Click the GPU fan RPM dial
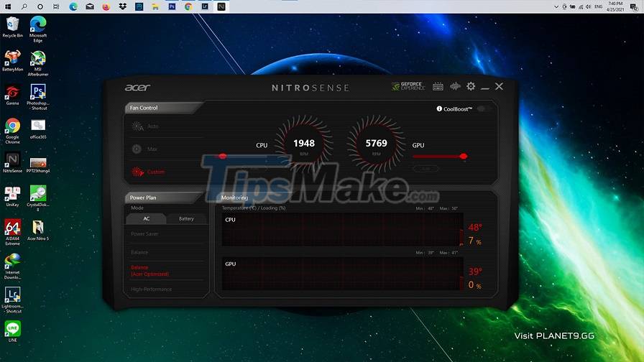644x362 pixels. [376, 144]
